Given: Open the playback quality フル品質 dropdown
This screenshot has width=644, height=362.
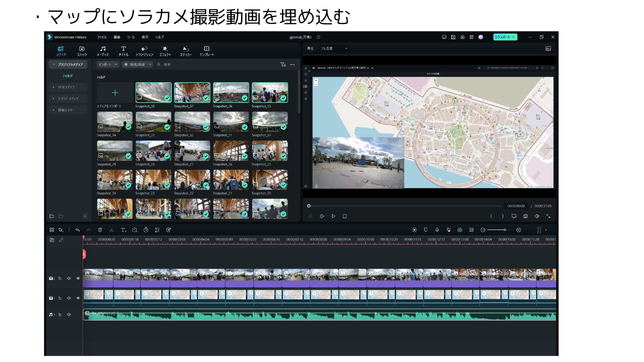Looking at the screenshot, I should coord(334,49).
